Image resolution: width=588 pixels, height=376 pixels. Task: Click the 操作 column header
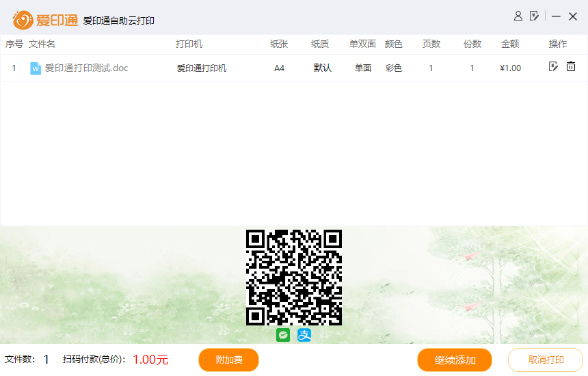point(558,44)
